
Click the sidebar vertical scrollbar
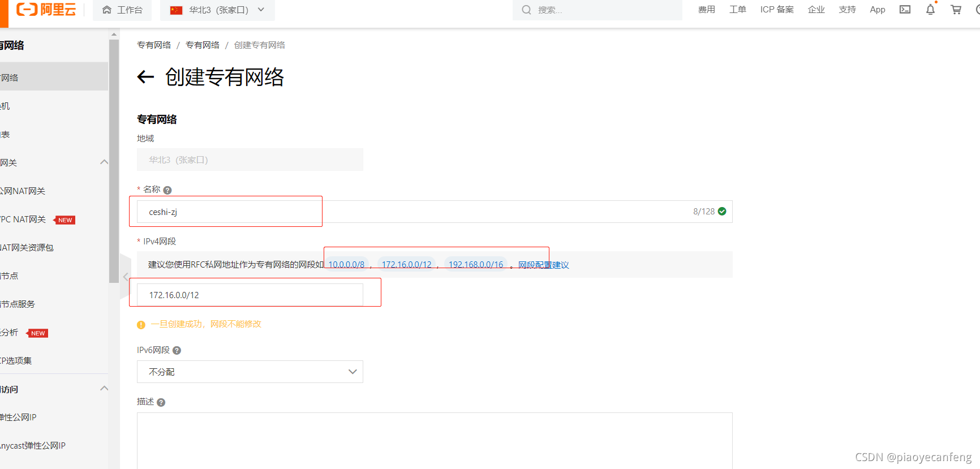[x=114, y=161]
